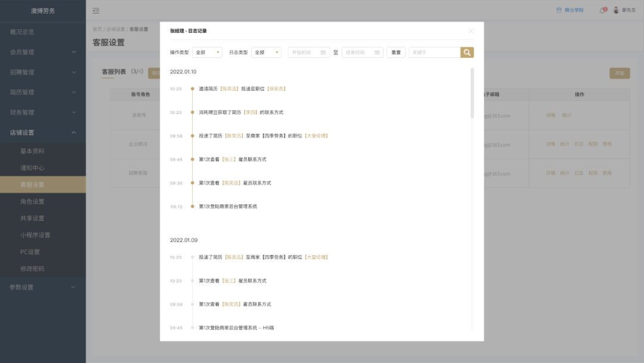Select 客服设置 submenu item

(x=43, y=184)
